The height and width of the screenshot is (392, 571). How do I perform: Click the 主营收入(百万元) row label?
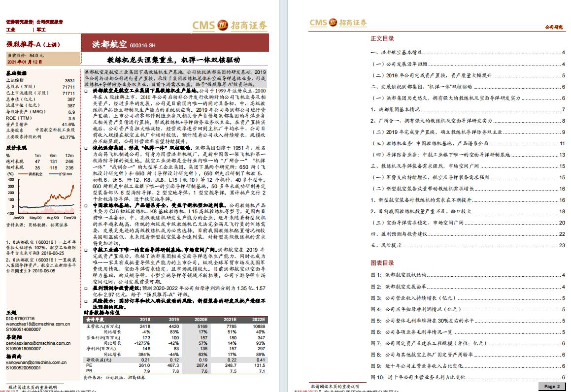tap(103, 327)
